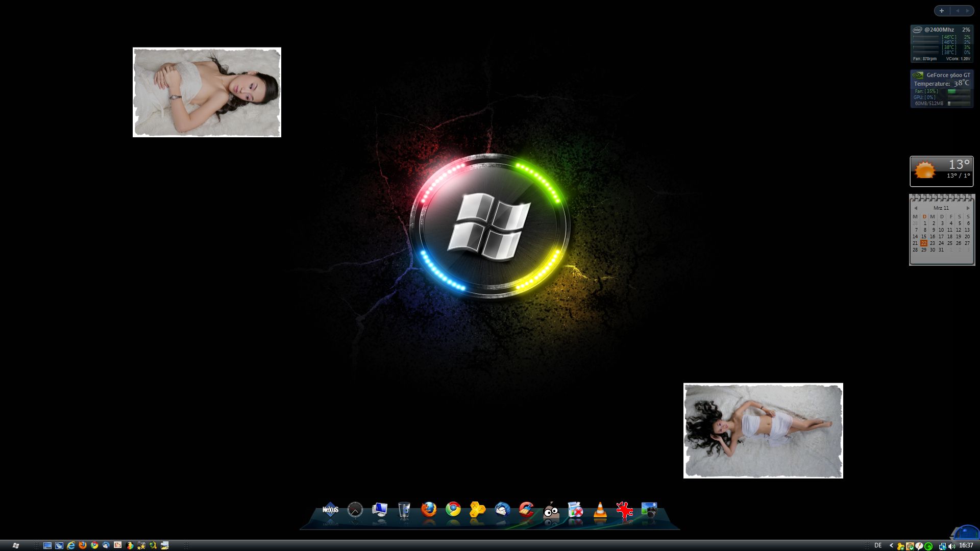Select day 22 in calendar gadget
Viewport: 980px width, 551px height.
click(x=924, y=243)
